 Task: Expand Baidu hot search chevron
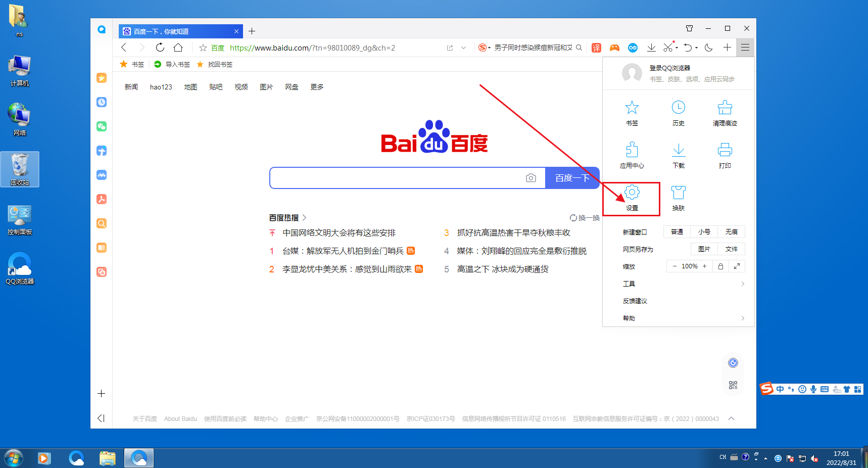click(304, 218)
